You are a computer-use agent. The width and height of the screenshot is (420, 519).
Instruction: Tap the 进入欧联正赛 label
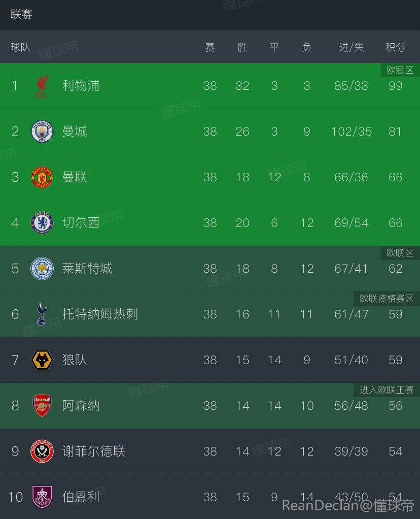click(x=387, y=390)
